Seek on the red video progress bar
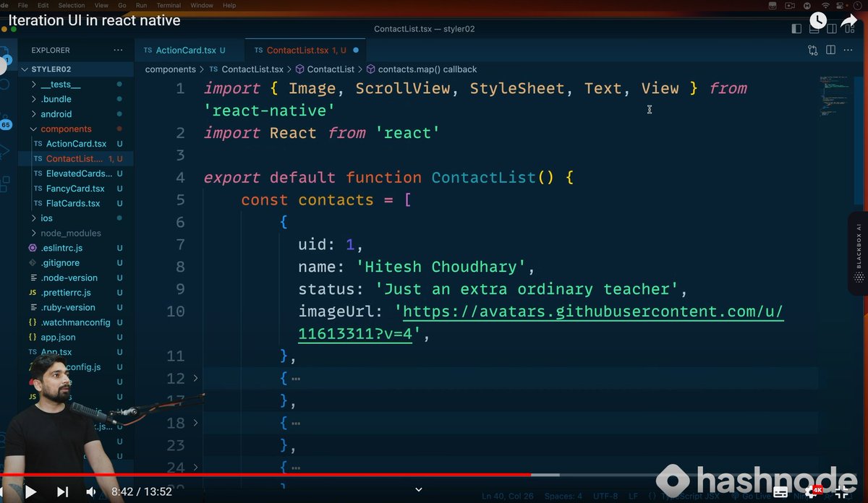The image size is (868, 503). point(265,475)
